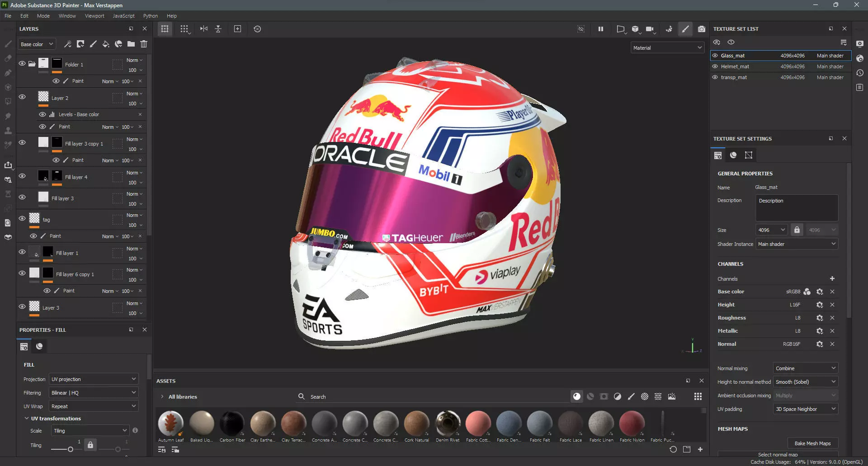Open the Mode menu

pyautogui.click(x=43, y=16)
